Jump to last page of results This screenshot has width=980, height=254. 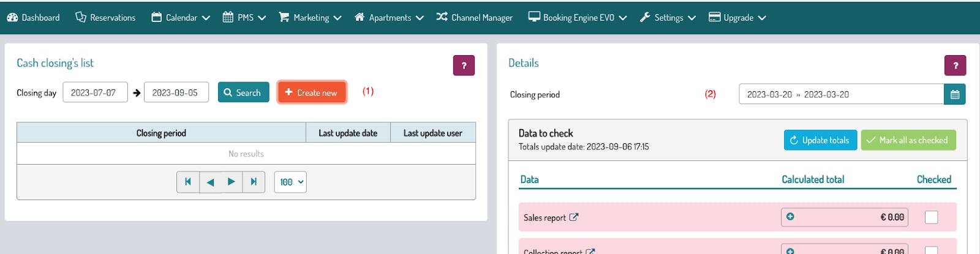(254, 182)
